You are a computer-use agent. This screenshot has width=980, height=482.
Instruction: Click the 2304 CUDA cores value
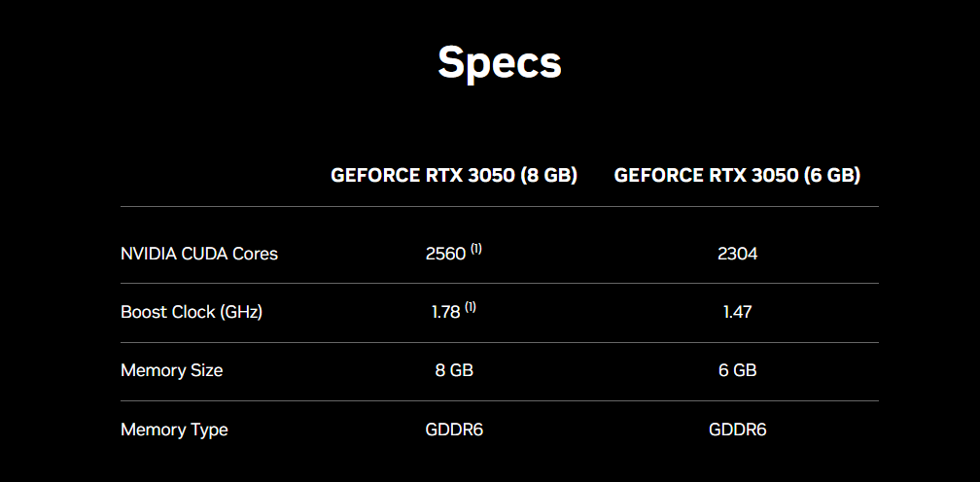pos(737,254)
